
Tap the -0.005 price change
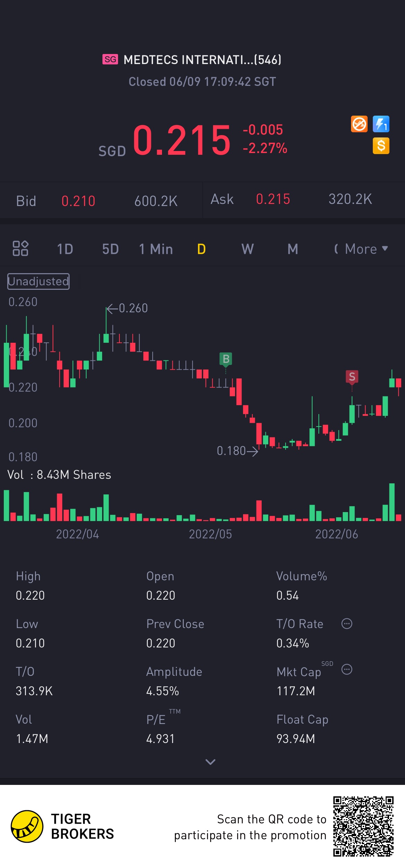tap(263, 130)
